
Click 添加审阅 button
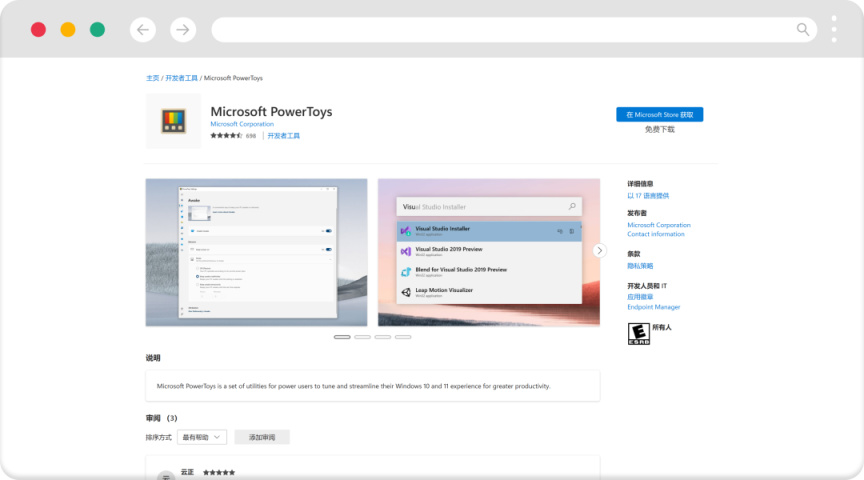262,437
